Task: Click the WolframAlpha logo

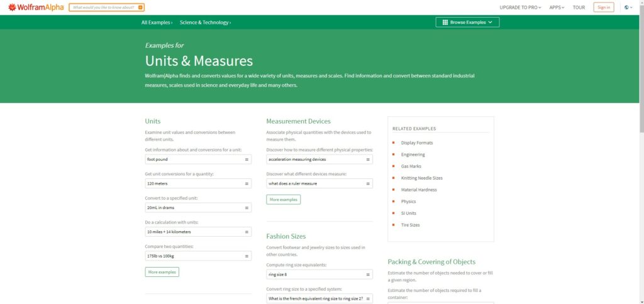Action: tap(36, 7)
